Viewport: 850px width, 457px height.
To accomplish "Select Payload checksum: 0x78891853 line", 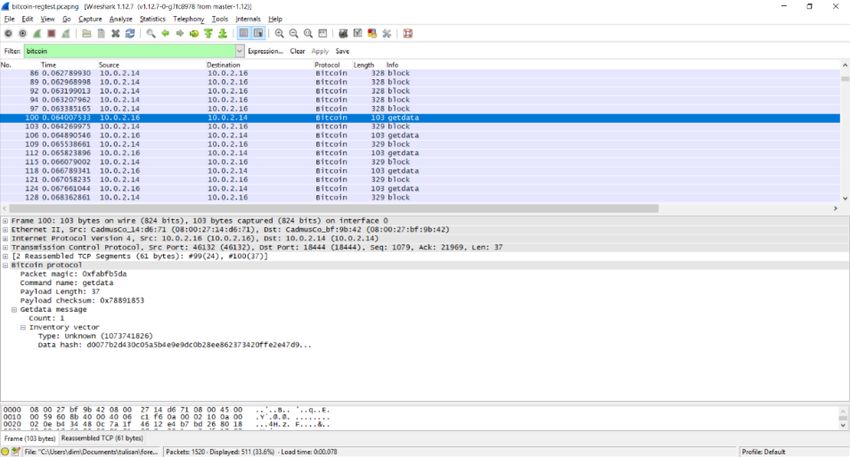I will point(82,300).
